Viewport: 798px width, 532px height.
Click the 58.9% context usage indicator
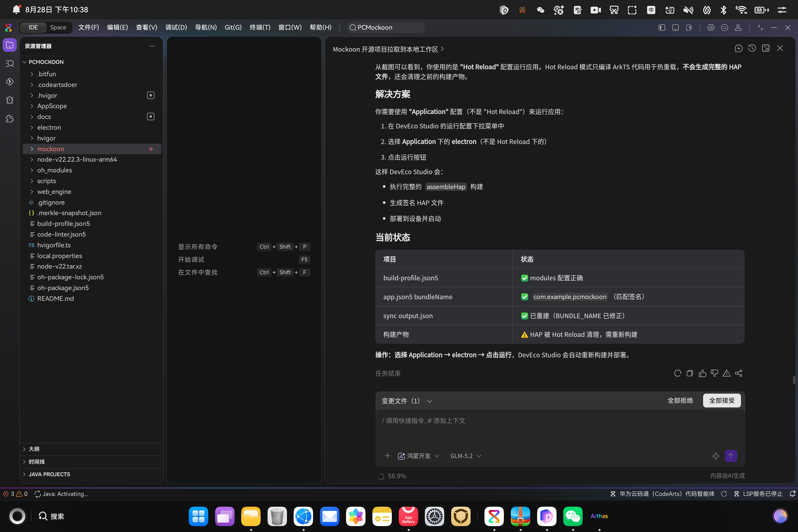click(392, 476)
